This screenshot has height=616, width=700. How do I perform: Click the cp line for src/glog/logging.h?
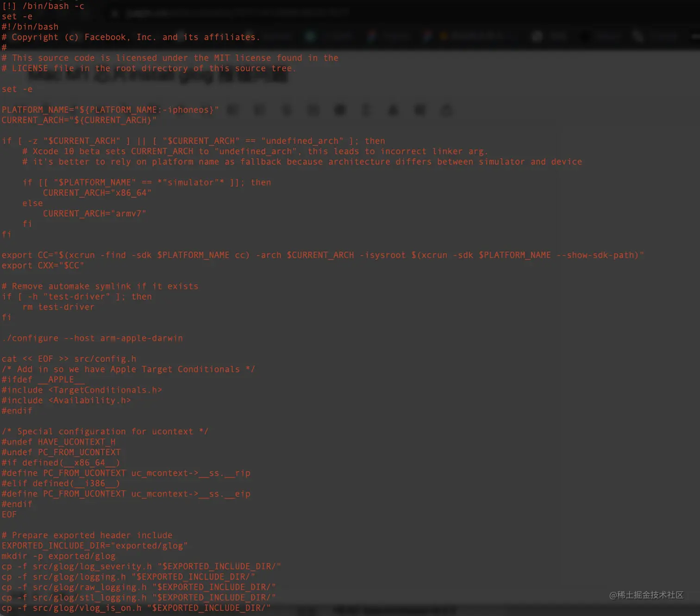[x=128, y=577]
